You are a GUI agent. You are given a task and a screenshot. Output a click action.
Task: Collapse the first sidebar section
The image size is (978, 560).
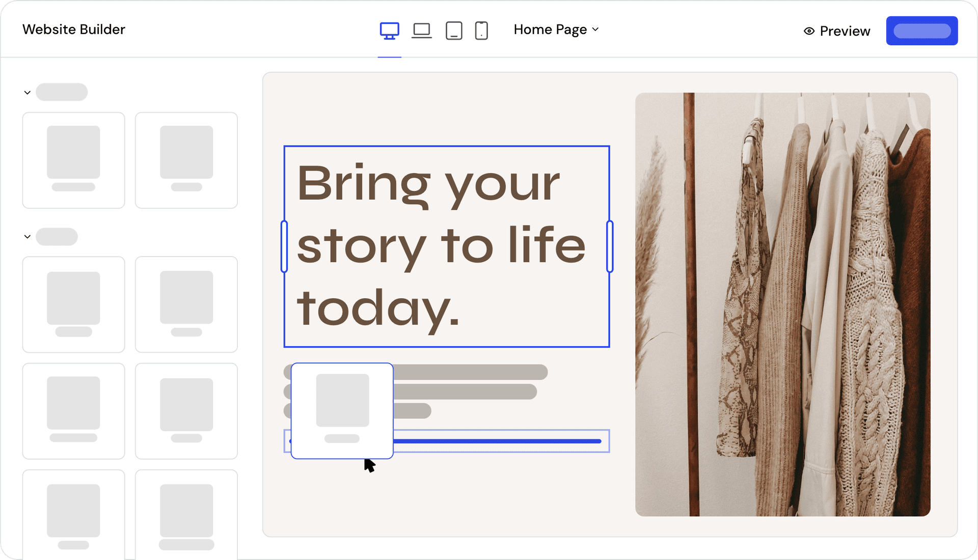[28, 93]
